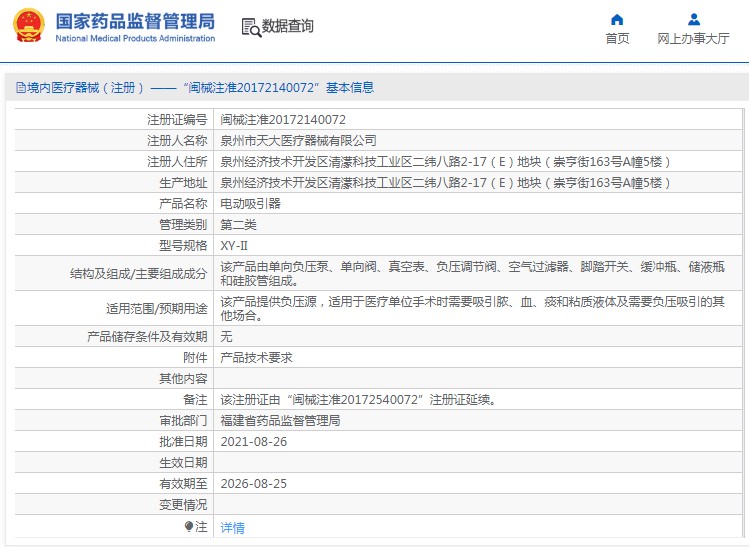Click the 变更情况 row label
The image size is (749, 547).
tap(183, 504)
